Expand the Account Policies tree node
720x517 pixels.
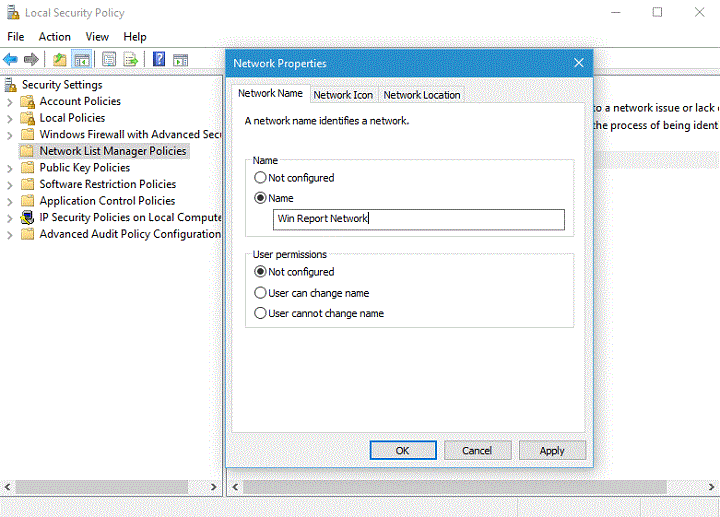[x=10, y=102]
